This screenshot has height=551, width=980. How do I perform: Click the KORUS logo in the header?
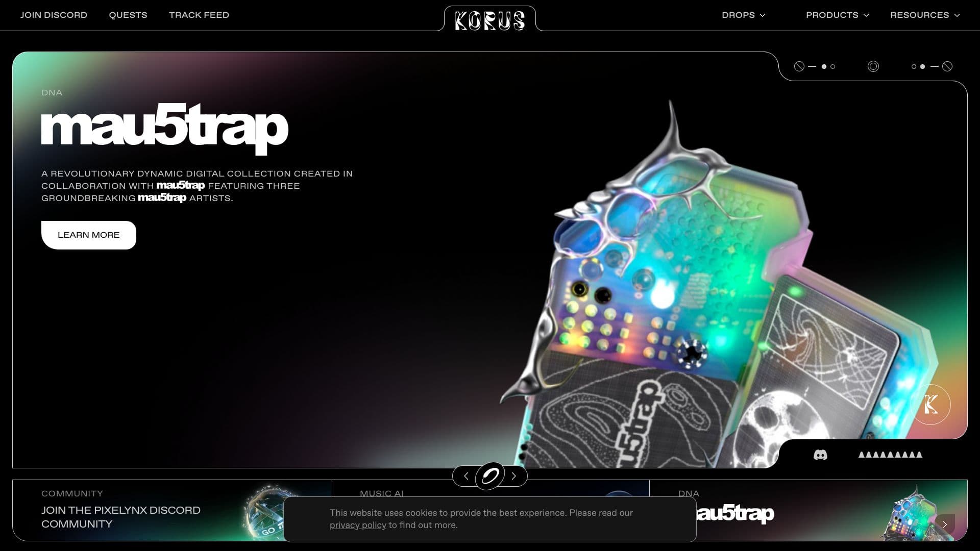(490, 20)
